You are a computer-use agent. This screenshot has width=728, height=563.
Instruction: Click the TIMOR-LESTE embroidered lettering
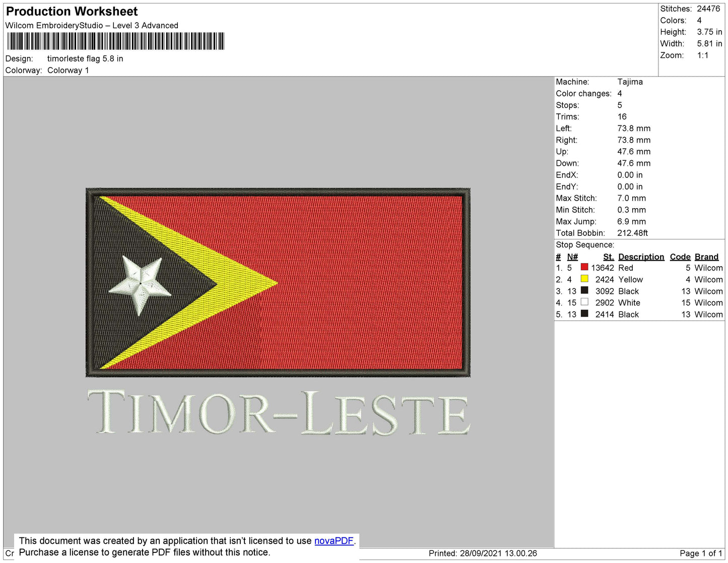coord(279,412)
